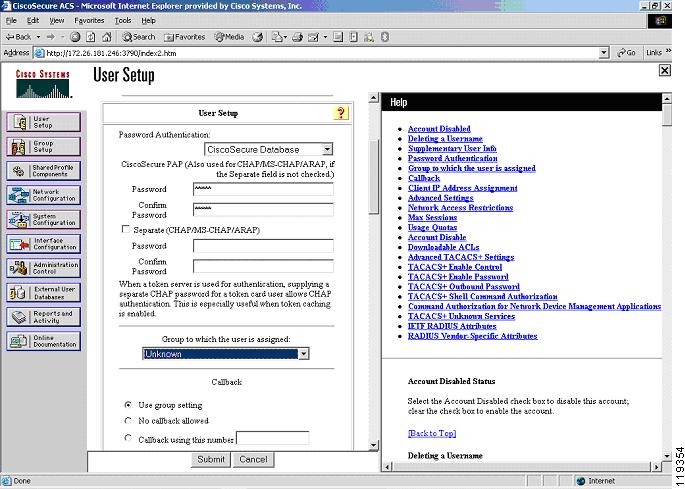Click the CiscoSecure PAP Confirm Password field
This screenshot has width=685, height=489.
click(263, 209)
